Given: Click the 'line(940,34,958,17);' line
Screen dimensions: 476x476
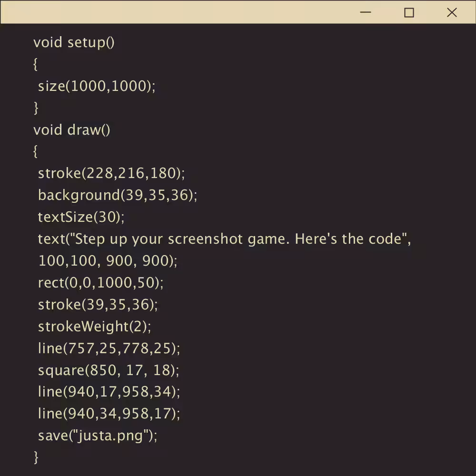Looking at the screenshot, I should pyautogui.click(x=109, y=414).
